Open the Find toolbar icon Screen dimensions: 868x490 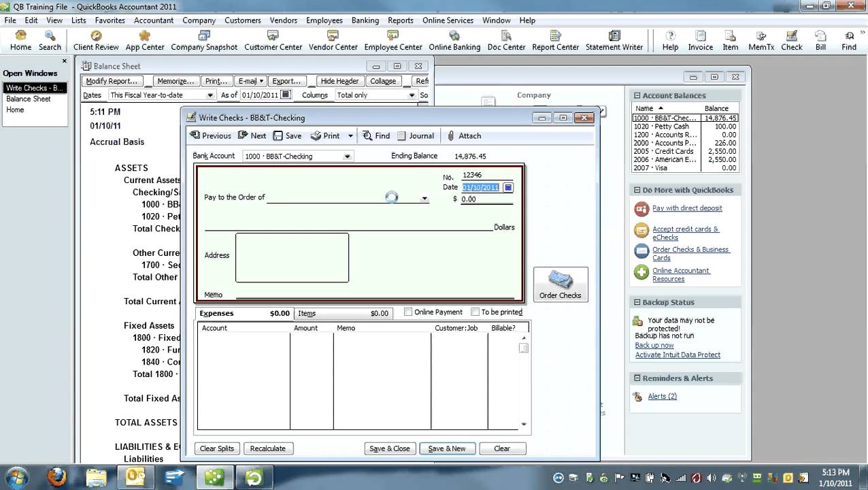[849, 41]
